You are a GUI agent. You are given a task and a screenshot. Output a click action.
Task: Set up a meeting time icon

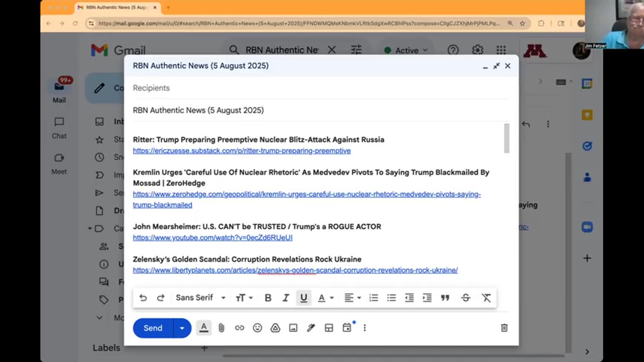(347, 328)
